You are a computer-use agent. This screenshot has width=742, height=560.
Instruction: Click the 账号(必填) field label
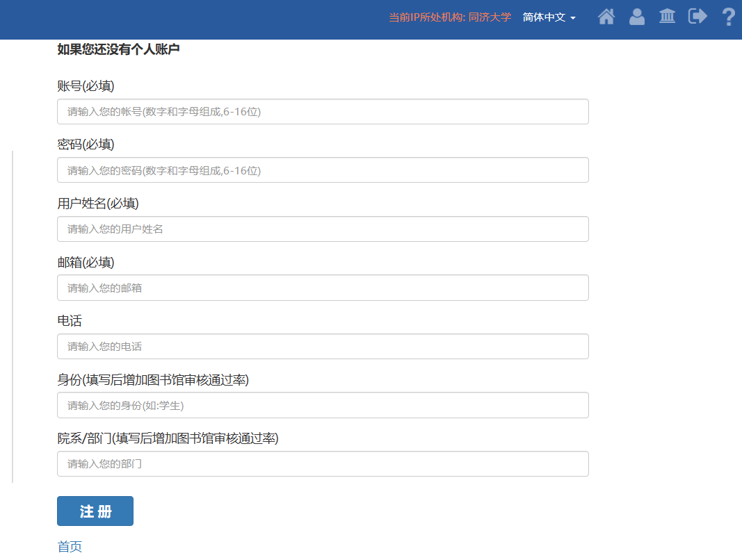point(86,86)
